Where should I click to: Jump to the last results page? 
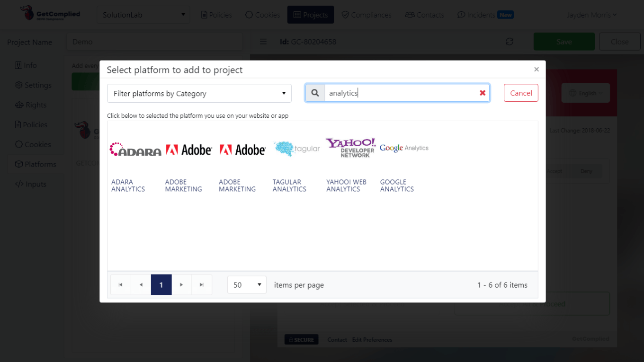tap(202, 285)
